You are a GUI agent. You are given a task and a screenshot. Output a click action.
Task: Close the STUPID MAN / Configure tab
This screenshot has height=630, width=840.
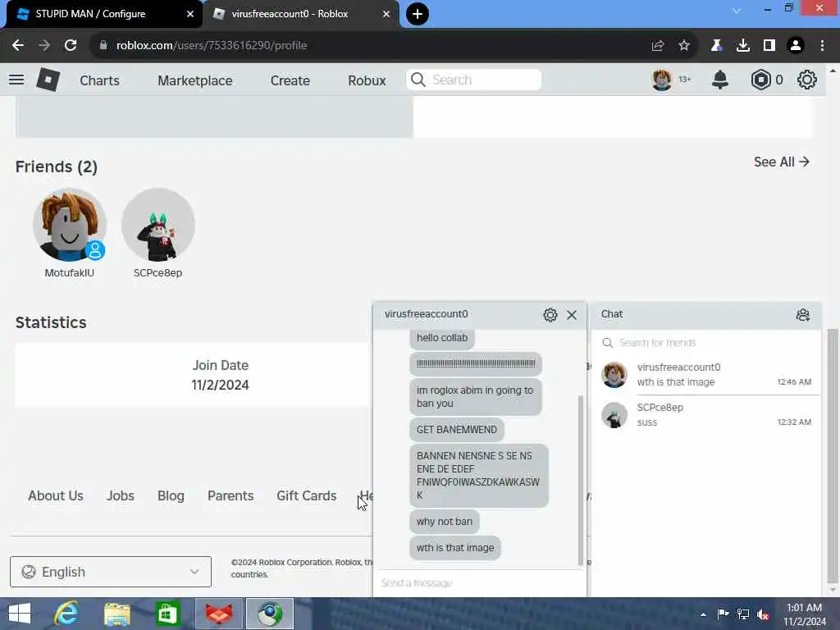[190, 14]
